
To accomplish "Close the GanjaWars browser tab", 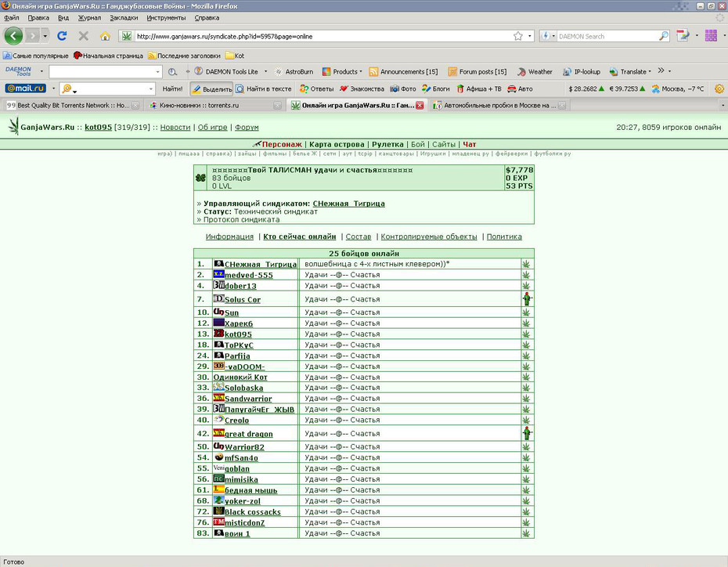I will click(420, 106).
